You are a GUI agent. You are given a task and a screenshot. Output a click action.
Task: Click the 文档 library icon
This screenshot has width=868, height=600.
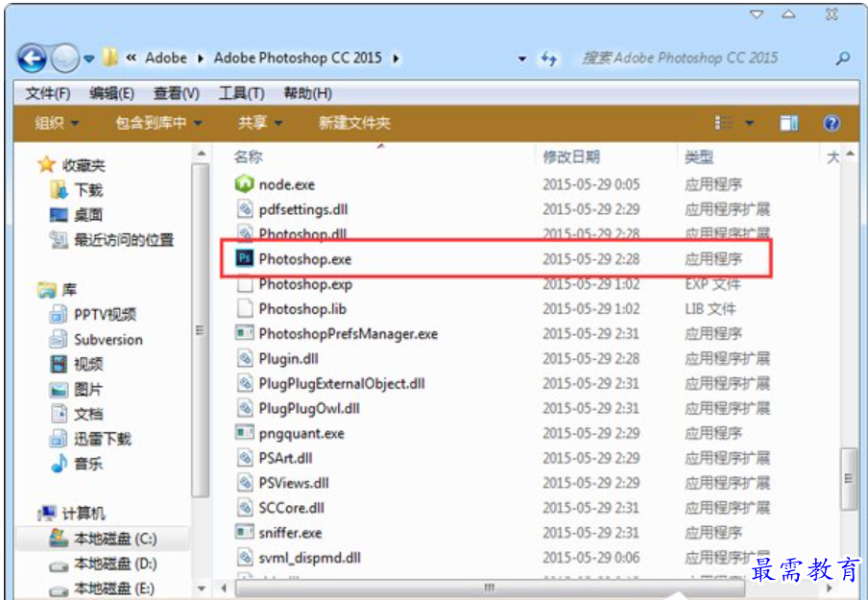click(x=59, y=414)
